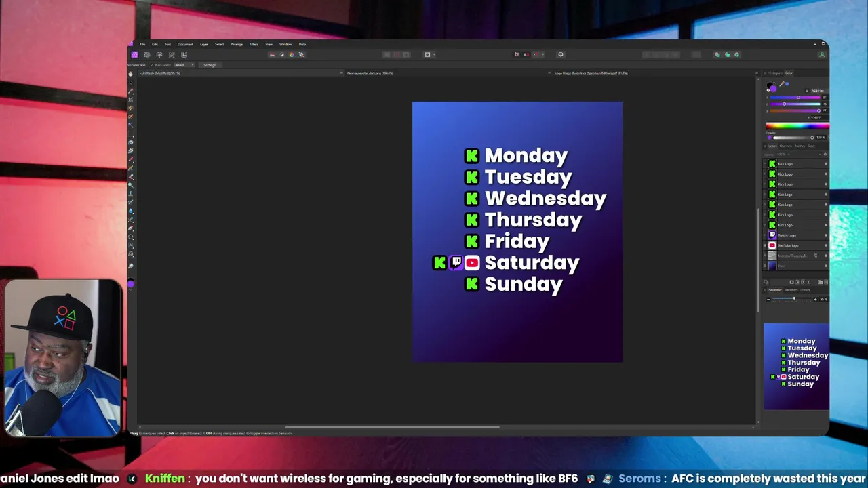Switch to the Transform tab
This screenshot has height=488, width=868.
click(x=791, y=290)
